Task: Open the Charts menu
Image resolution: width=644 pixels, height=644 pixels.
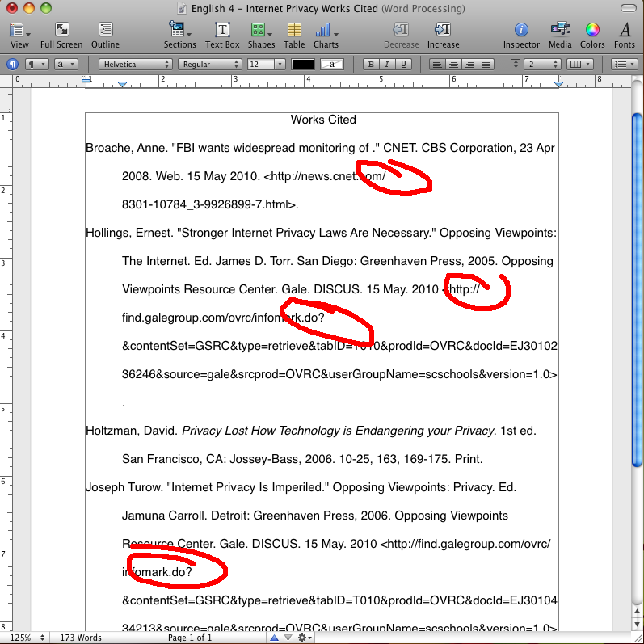Action: [x=326, y=36]
